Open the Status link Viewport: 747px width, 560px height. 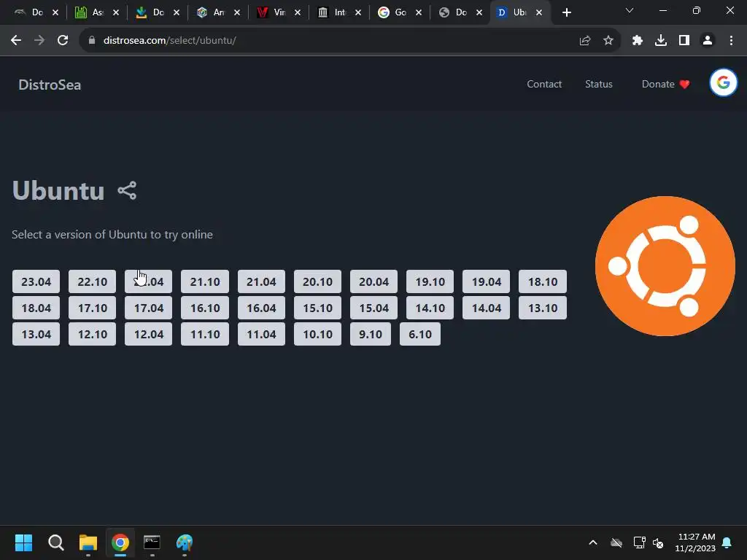tap(598, 85)
